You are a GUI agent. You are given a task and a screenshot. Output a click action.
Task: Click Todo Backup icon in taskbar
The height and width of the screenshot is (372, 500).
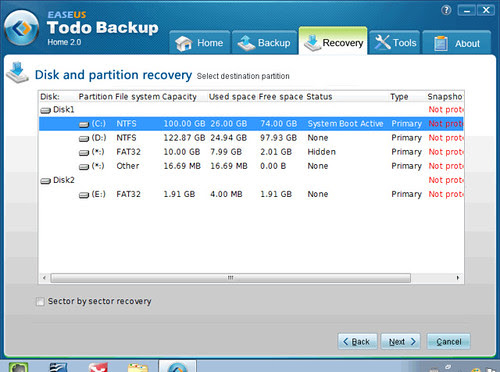pos(177,366)
